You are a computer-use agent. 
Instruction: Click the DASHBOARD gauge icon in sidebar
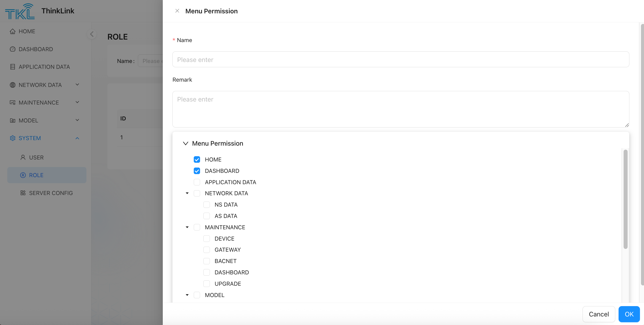click(x=13, y=49)
